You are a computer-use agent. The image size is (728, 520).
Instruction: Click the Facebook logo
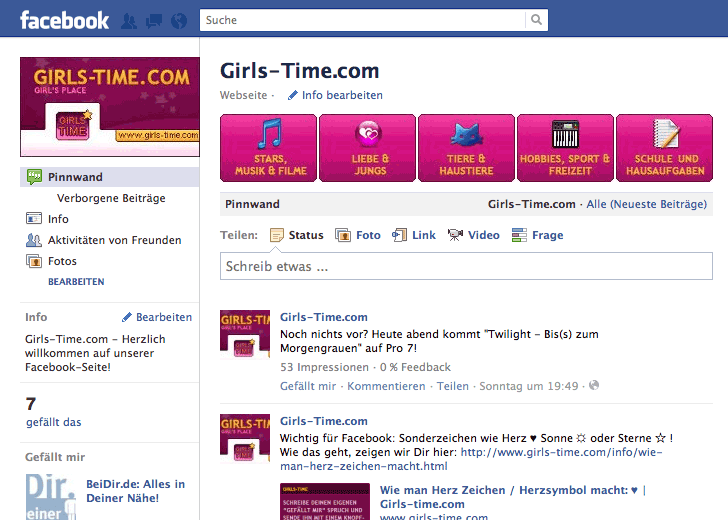point(64,20)
